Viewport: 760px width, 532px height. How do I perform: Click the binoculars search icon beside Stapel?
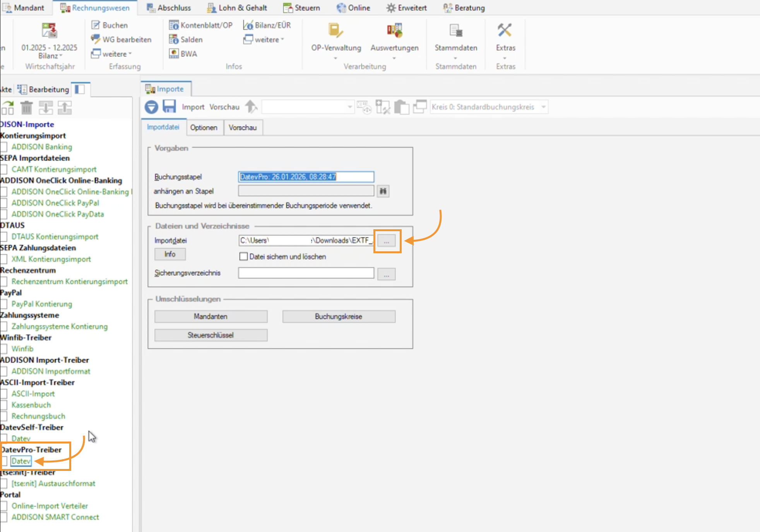click(x=383, y=191)
